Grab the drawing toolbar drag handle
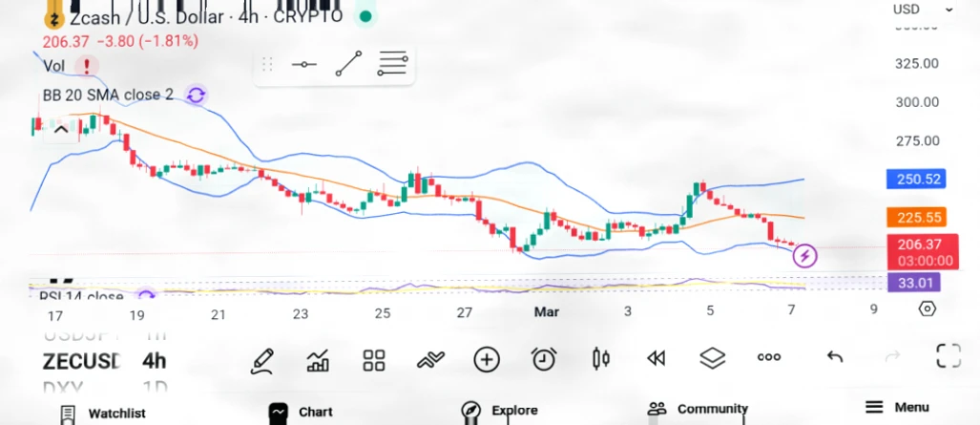The image size is (980, 425). click(267, 64)
